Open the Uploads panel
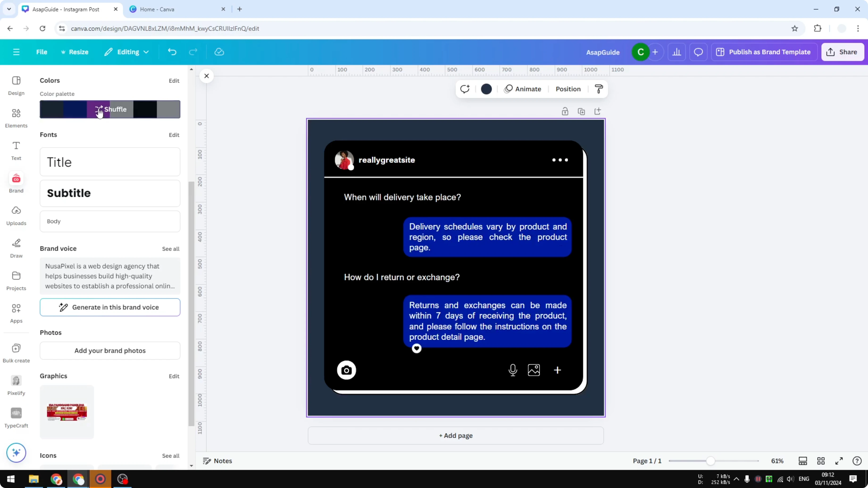The height and width of the screenshot is (488, 868). click(16, 215)
